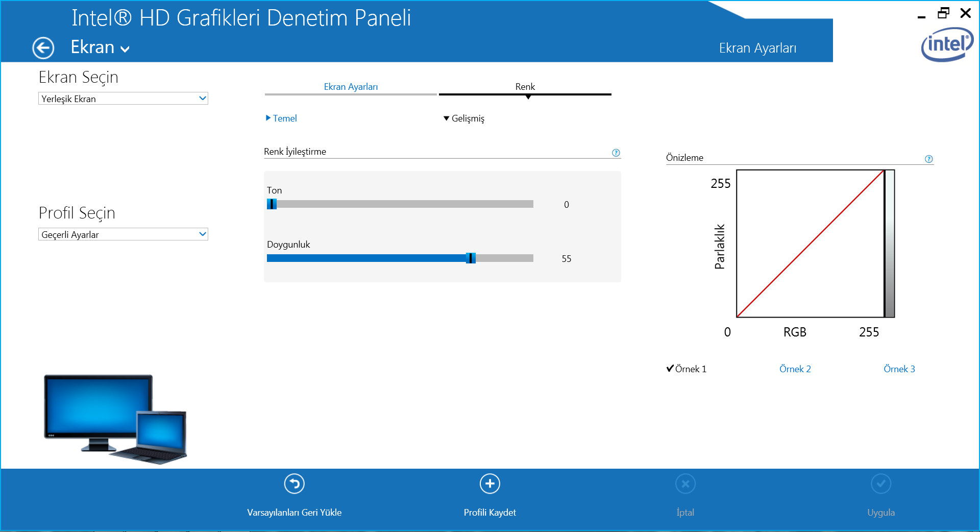The height and width of the screenshot is (532, 980).
Task: Click the Ton slider track
Action: pos(400,204)
